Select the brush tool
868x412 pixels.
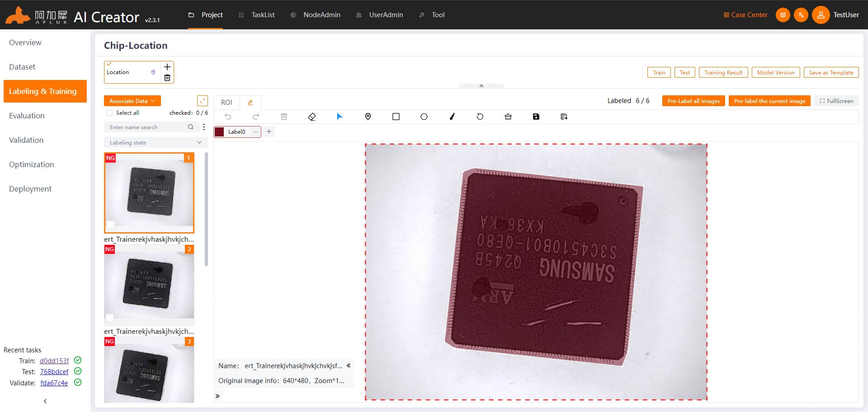(x=452, y=117)
